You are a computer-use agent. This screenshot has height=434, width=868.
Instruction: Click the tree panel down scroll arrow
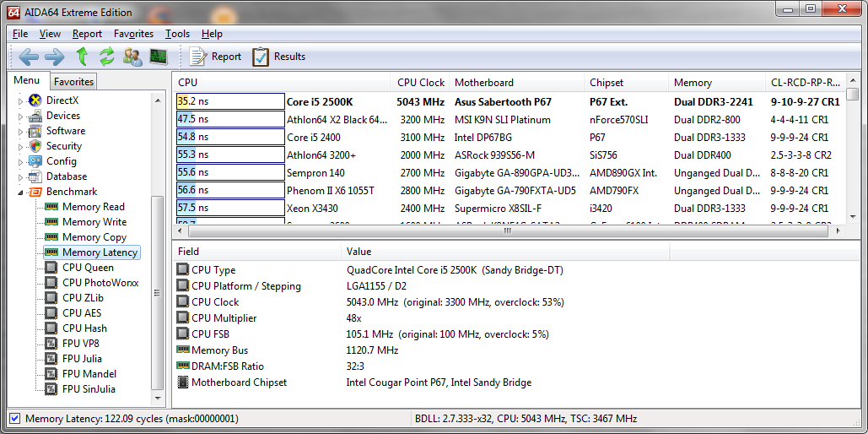point(158,398)
